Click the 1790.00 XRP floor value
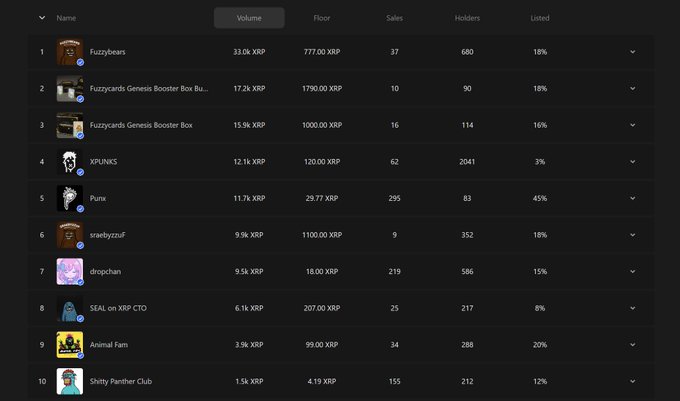Viewport: 680px width, 401px height. 322,88
